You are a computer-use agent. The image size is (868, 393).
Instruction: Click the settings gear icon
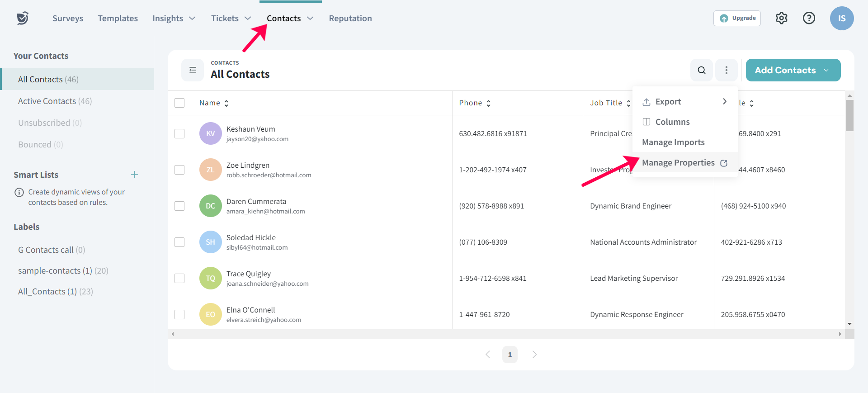coord(781,18)
